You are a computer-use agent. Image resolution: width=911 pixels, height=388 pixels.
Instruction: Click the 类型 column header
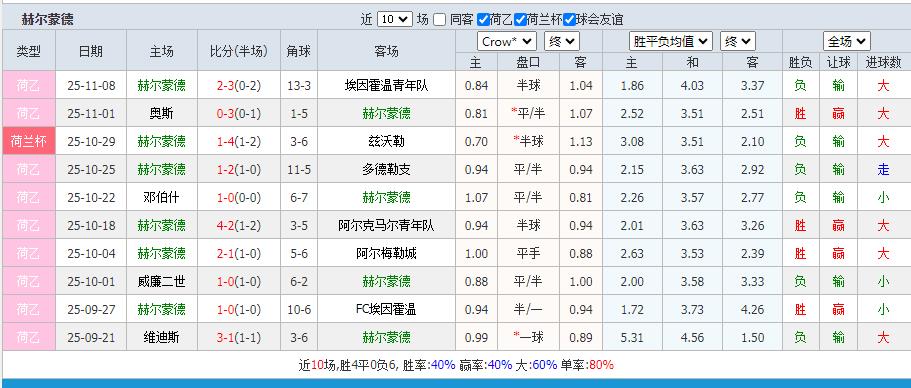point(29,51)
